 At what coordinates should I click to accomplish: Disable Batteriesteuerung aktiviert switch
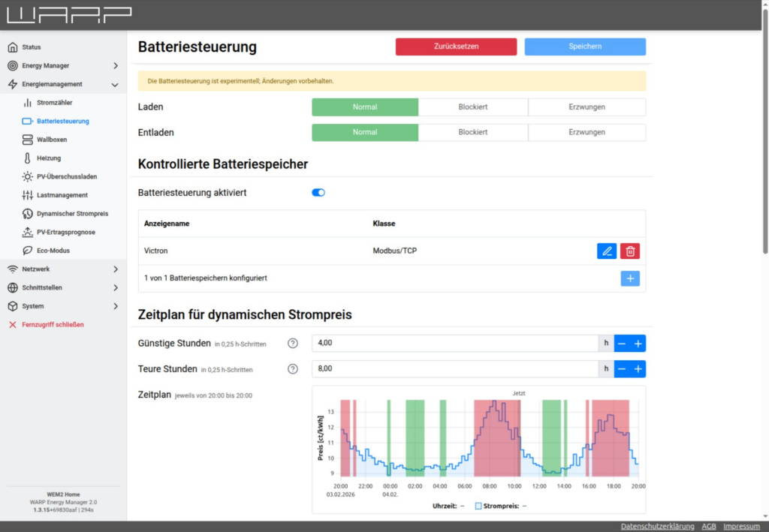pos(318,193)
